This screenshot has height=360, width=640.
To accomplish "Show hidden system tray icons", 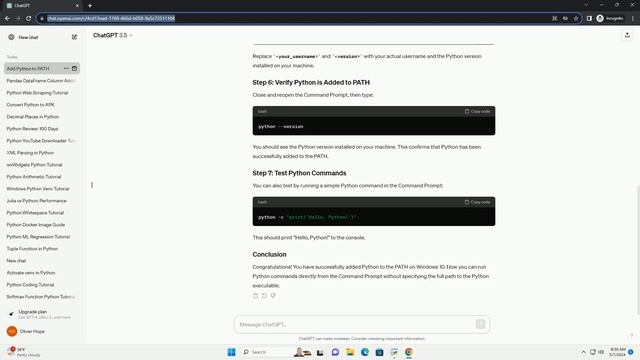I will click(584, 352).
